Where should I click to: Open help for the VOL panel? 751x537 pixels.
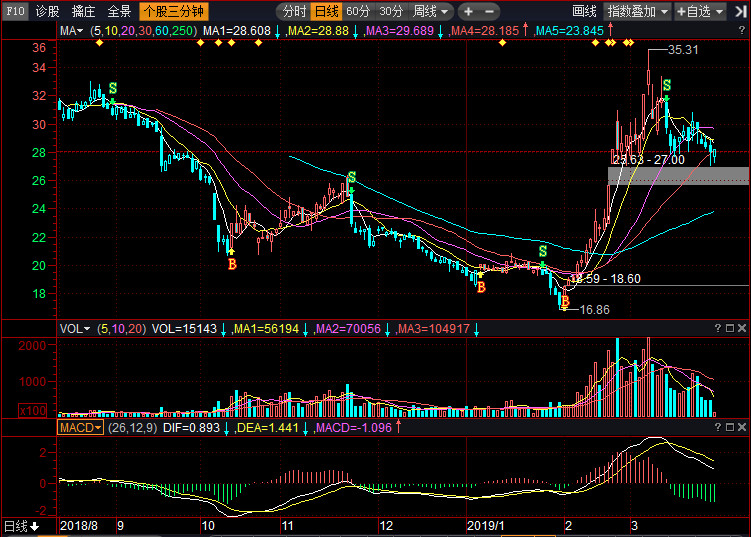pos(717,328)
